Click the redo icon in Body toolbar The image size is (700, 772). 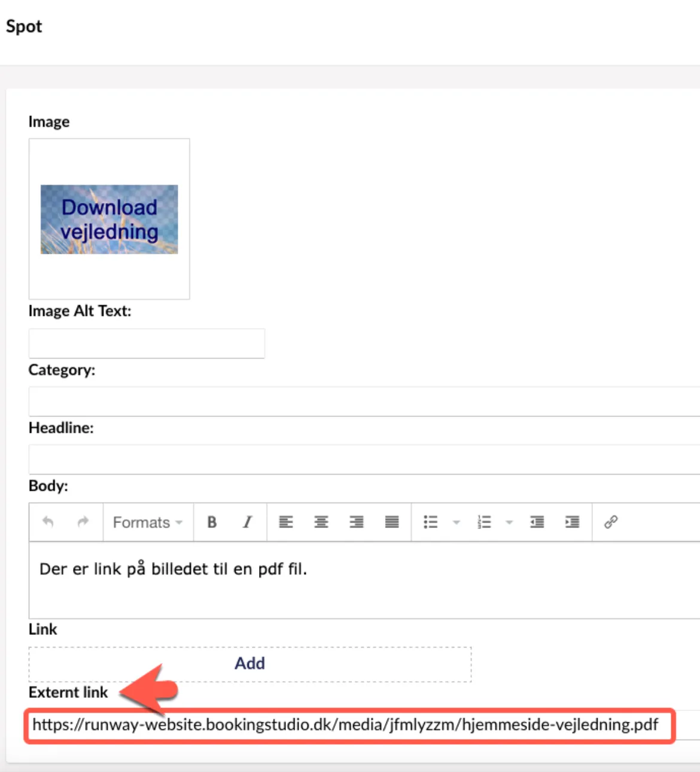[x=83, y=522]
